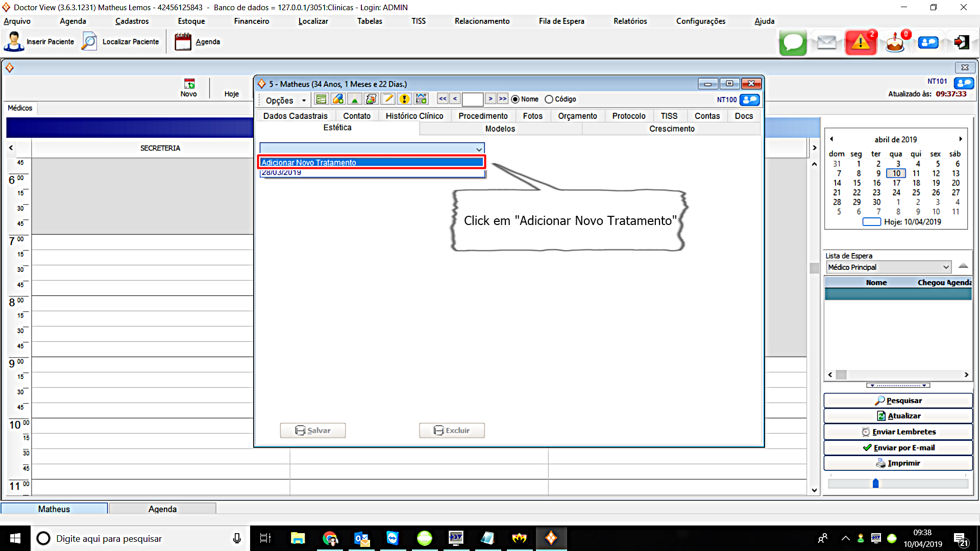Open the Médico Principal dropdown

946,267
